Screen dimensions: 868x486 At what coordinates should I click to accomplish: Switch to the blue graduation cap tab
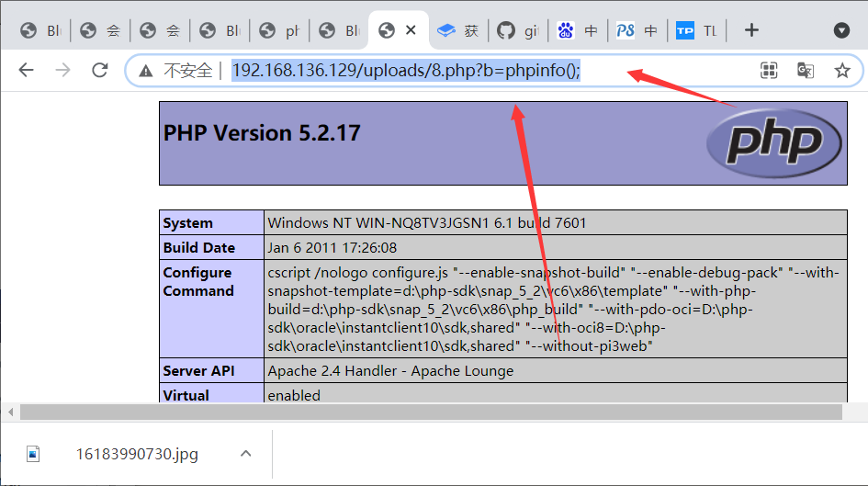pyautogui.click(x=458, y=30)
